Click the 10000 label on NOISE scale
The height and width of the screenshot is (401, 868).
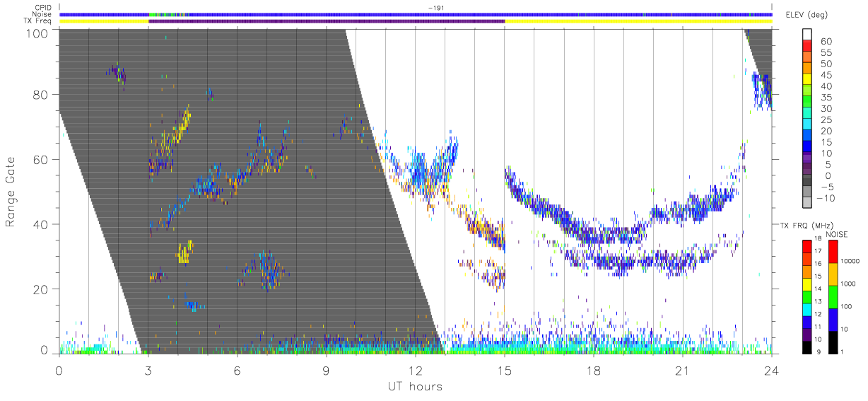849,261
